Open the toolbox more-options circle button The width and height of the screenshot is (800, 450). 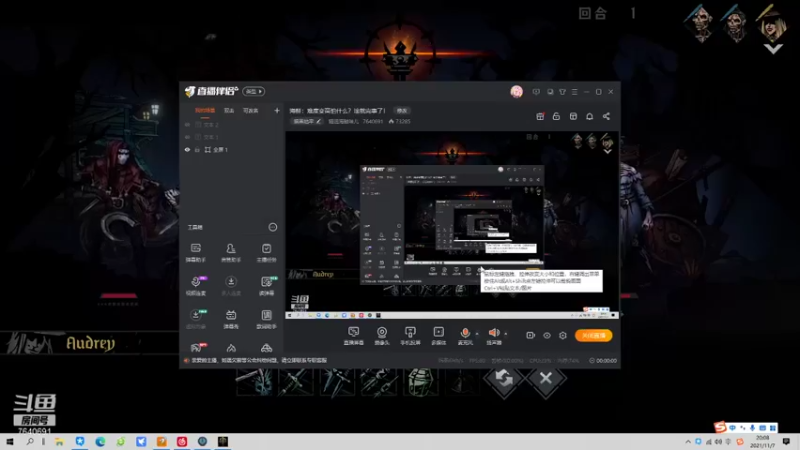[272, 227]
